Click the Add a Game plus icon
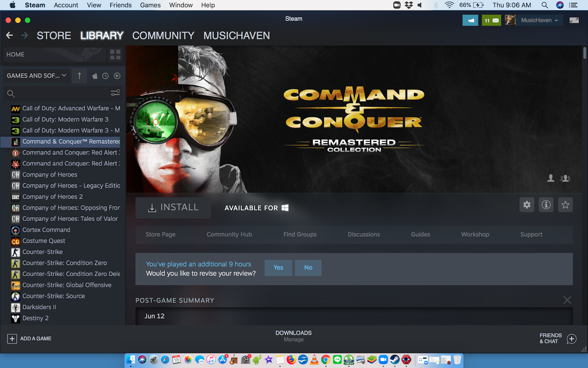Image resolution: width=588 pixels, height=368 pixels. click(x=12, y=339)
